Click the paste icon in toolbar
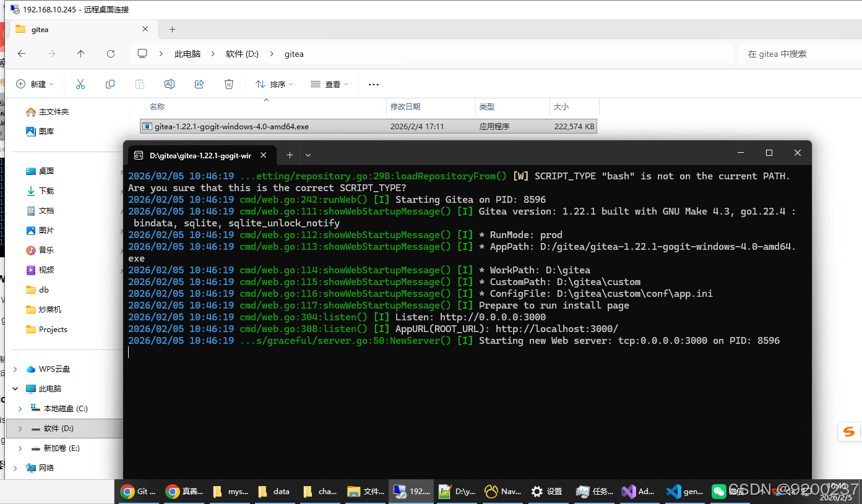 (x=140, y=84)
